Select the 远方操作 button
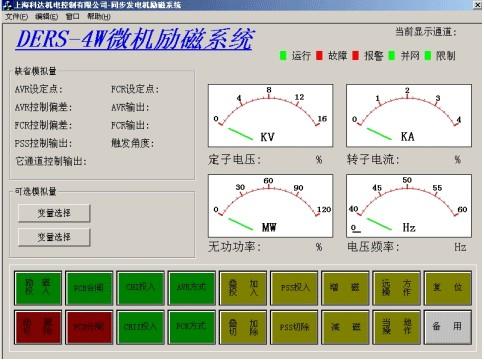 tap(397, 288)
